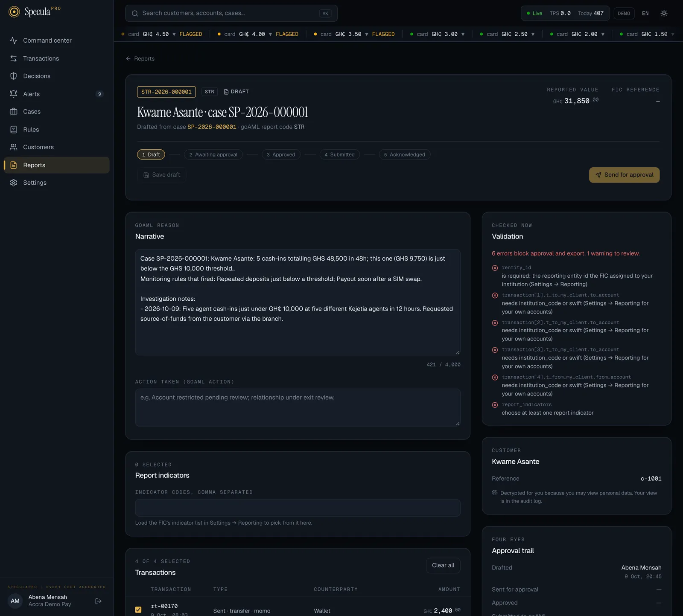Screen dimensions: 683x616
Task: Open the linked case SP-2026-000001
Action: 212,127
